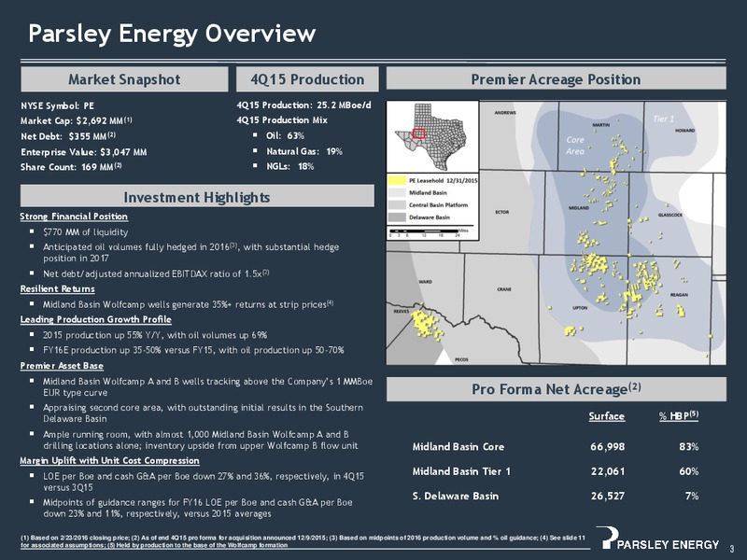Click '4Q15 Production: 25.2 MBoe/d' text
The width and height of the screenshot is (747, 560).
[304, 105]
